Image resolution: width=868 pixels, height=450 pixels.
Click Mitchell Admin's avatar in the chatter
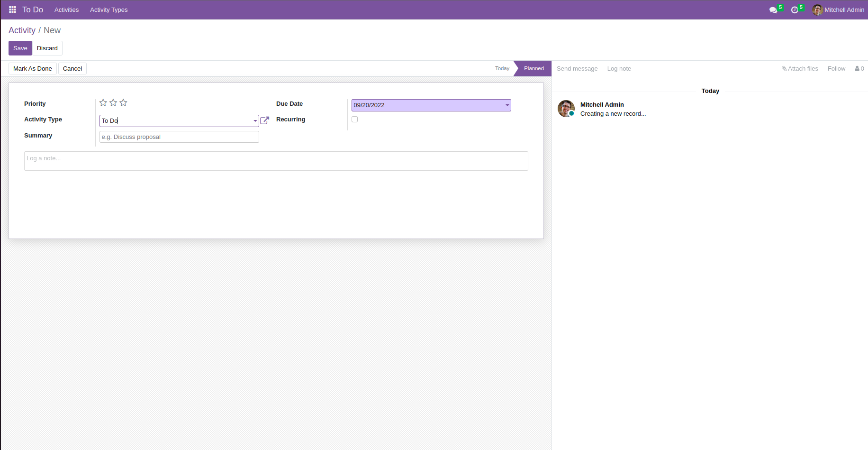566,109
